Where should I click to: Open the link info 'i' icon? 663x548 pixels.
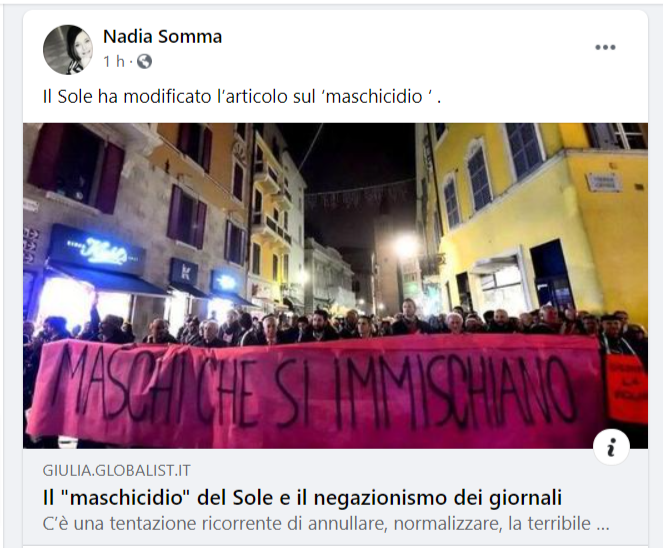[611, 447]
